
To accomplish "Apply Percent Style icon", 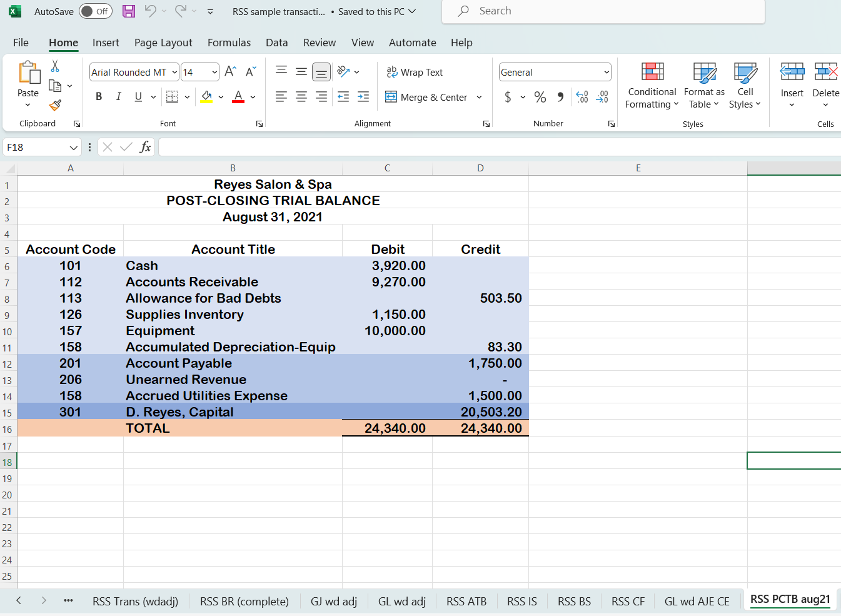I will [540, 97].
